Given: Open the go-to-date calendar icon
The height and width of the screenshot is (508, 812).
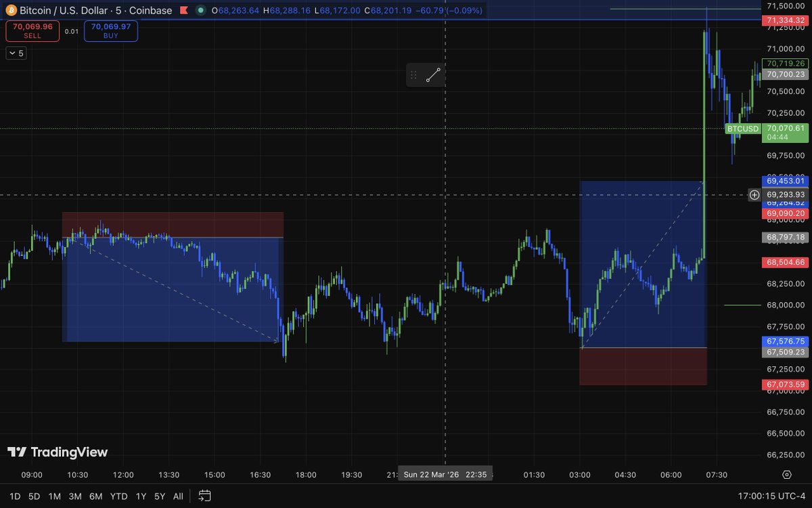Looking at the screenshot, I should pyautogui.click(x=205, y=496).
